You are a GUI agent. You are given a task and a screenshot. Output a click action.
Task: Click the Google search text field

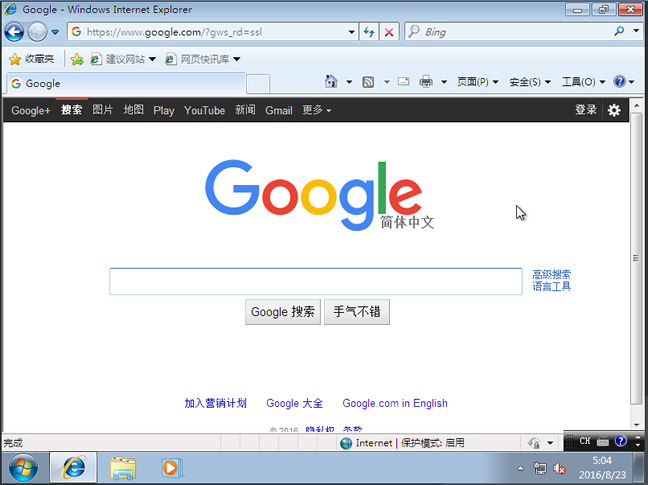(316, 281)
